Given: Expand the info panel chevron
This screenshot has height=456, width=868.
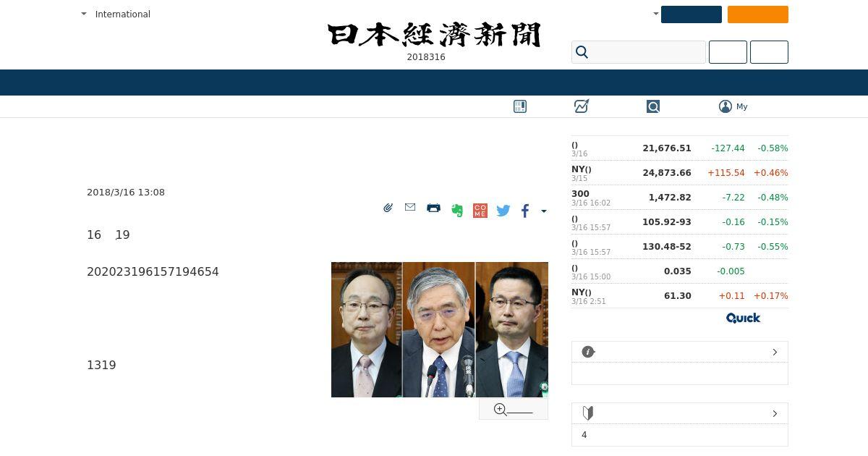Looking at the screenshot, I should [x=775, y=352].
